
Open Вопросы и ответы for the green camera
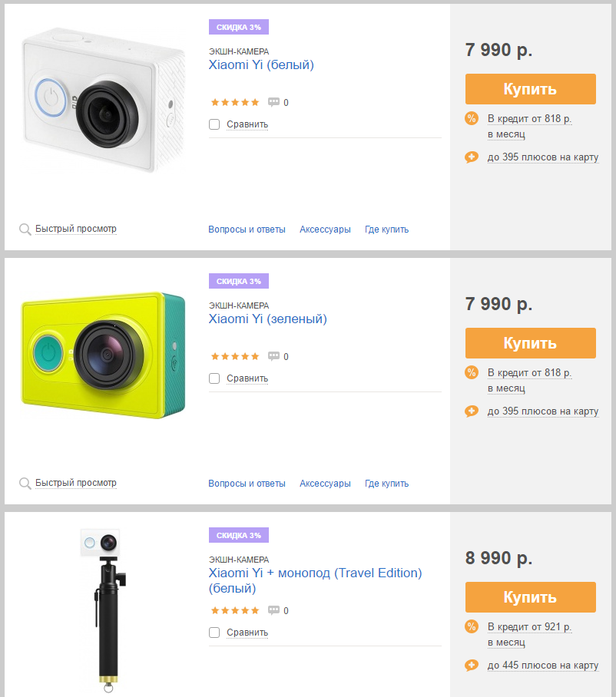[x=247, y=483]
